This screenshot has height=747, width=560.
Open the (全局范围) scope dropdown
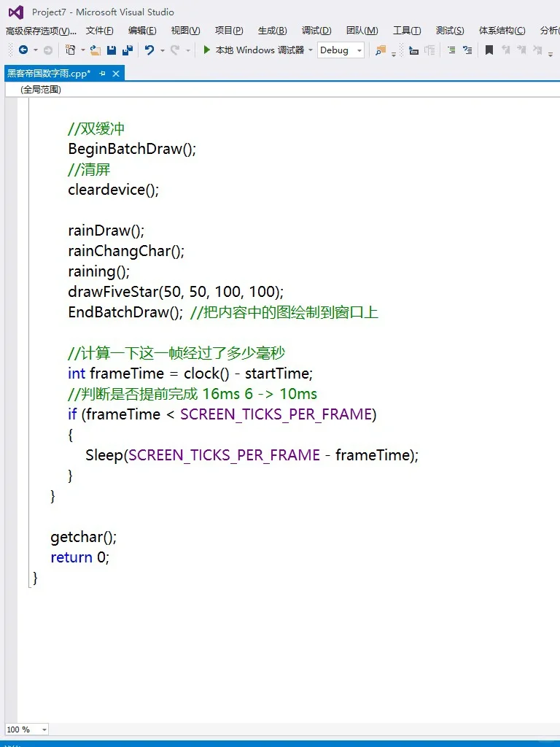(282, 90)
